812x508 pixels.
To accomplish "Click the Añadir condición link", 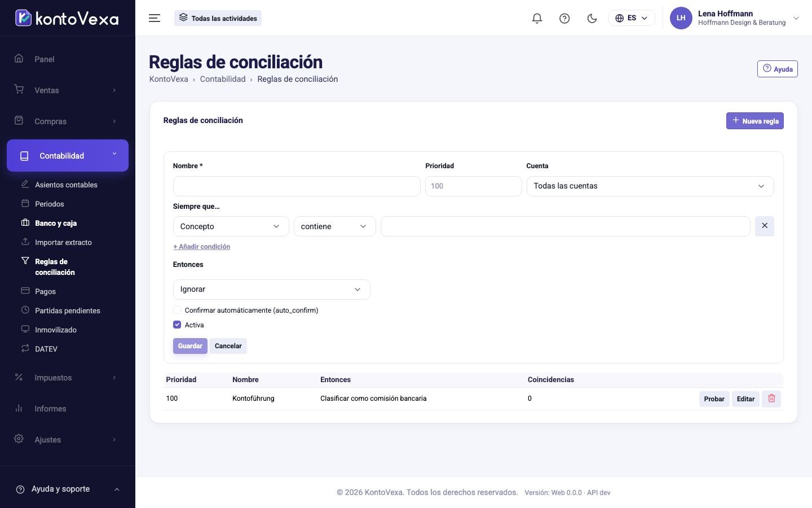I will (202, 247).
